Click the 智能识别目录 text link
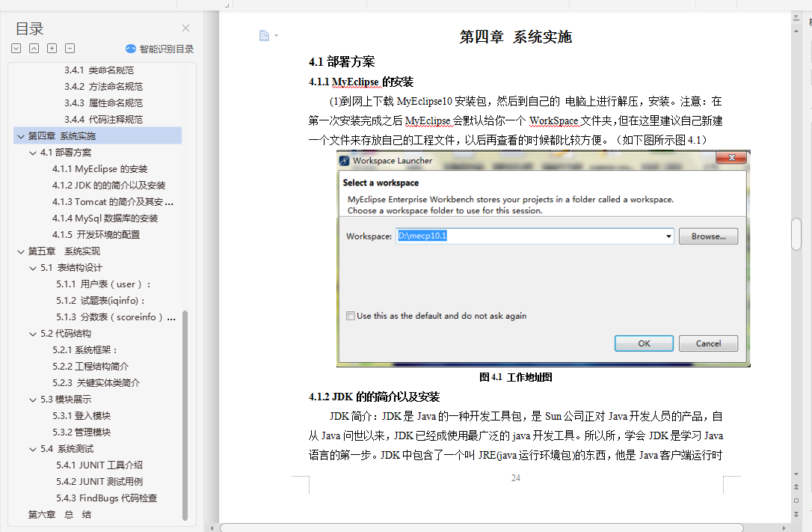 [166, 49]
